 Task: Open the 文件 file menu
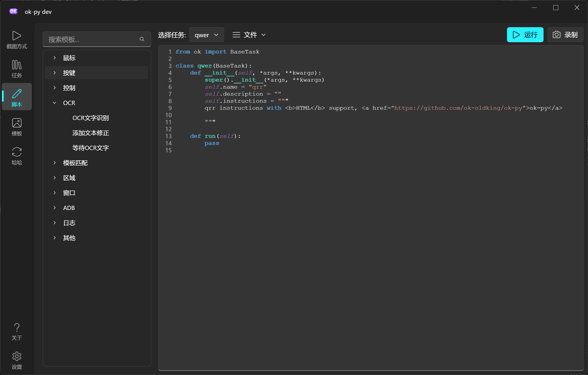pos(249,35)
